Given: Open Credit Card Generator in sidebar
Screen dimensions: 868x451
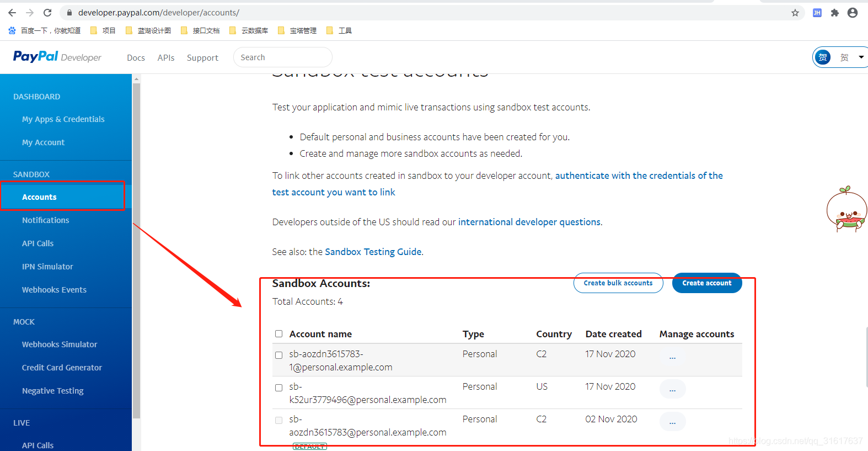Looking at the screenshot, I should (62, 368).
